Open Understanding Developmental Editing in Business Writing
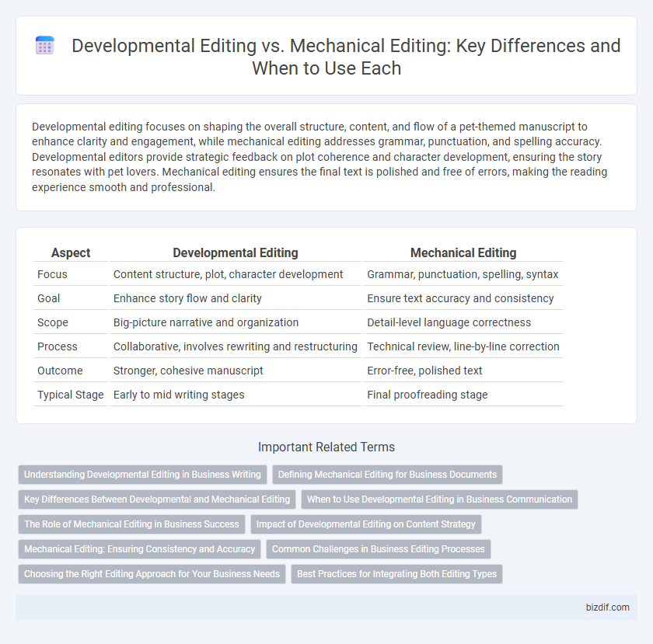Screen dimensions: 653x644 (142, 475)
